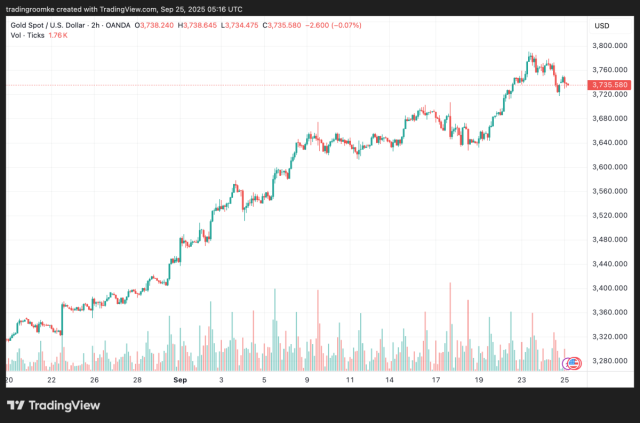This screenshot has width=640, height=423.
Task: Click the 3,480.000 price axis label
Action: [x=610, y=239]
